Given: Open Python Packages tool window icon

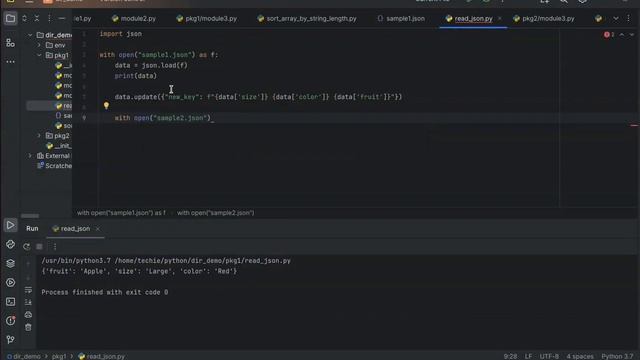Looking at the screenshot, I should (10, 244).
